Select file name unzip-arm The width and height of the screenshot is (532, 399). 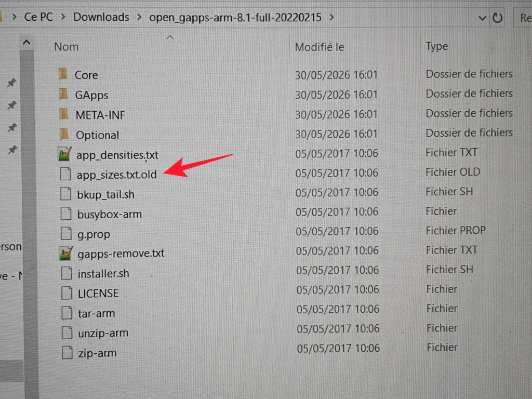click(x=103, y=334)
